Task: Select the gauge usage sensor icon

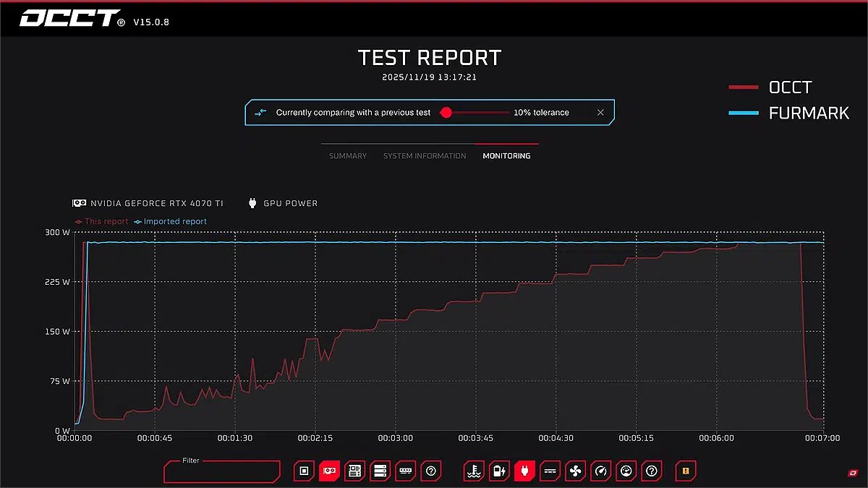Action: tap(600, 471)
